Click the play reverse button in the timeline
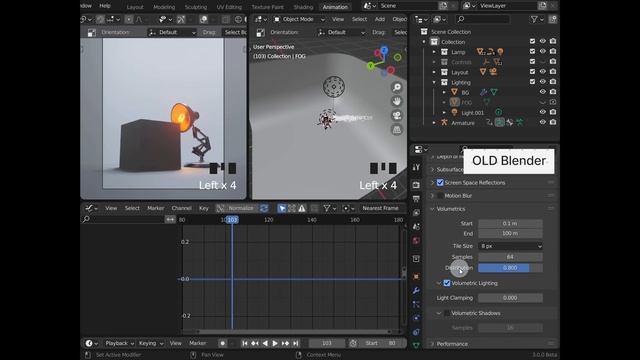 [x=265, y=343]
